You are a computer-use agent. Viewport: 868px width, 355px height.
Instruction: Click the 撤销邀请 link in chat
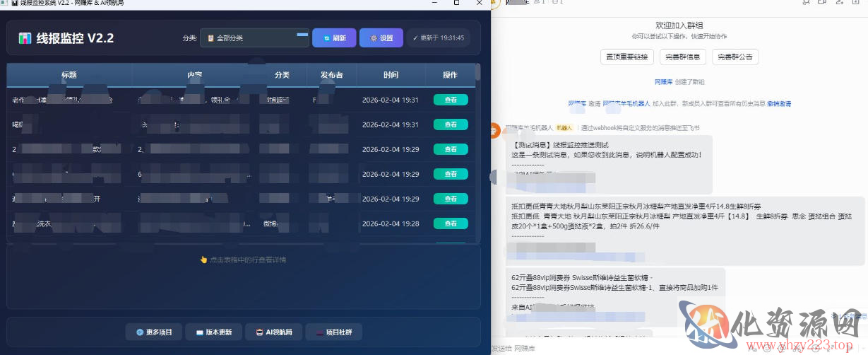[779, 103]
